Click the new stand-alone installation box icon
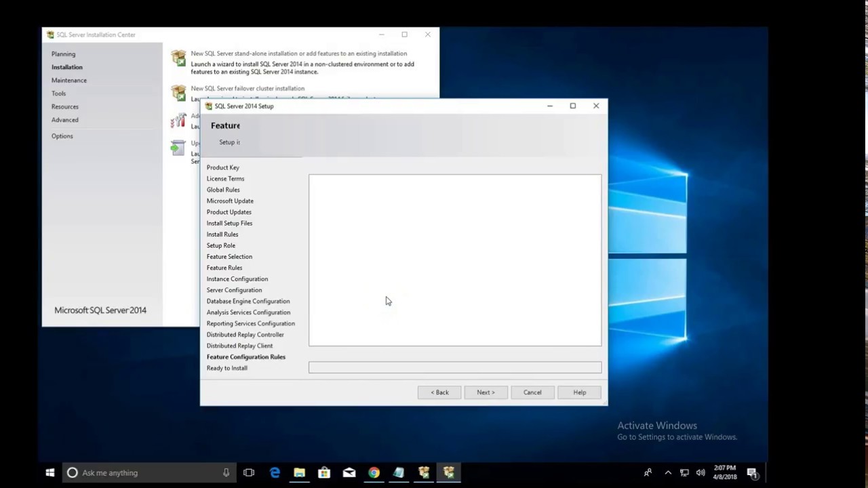This screenshot has height=488, width=868. [x=178, y=58]
